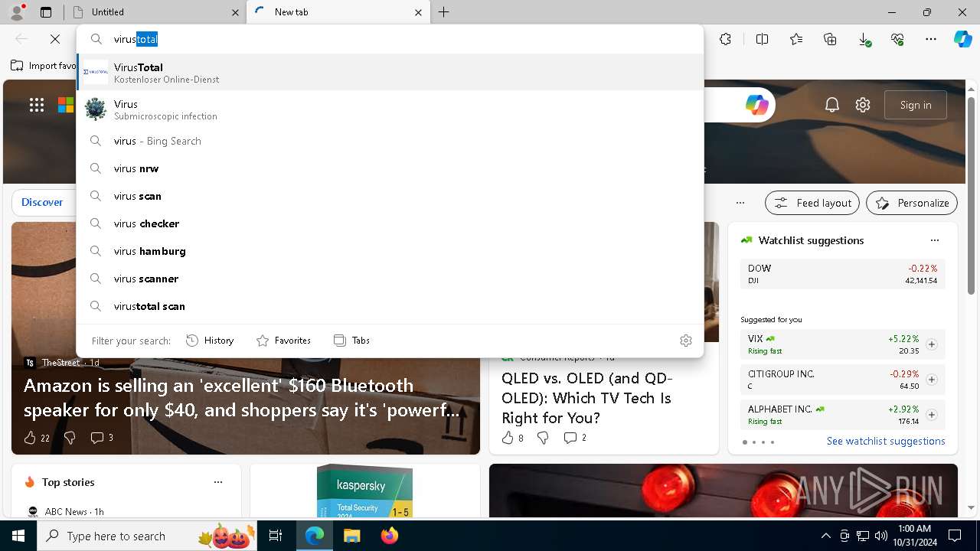Open comments on Amazon speaker article
This screenshot has width=980, height=551.
(x=101, y=438)
